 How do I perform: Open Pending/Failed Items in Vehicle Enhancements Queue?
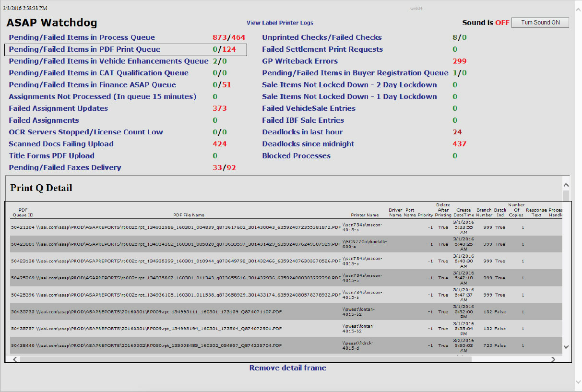coord(108,61)
